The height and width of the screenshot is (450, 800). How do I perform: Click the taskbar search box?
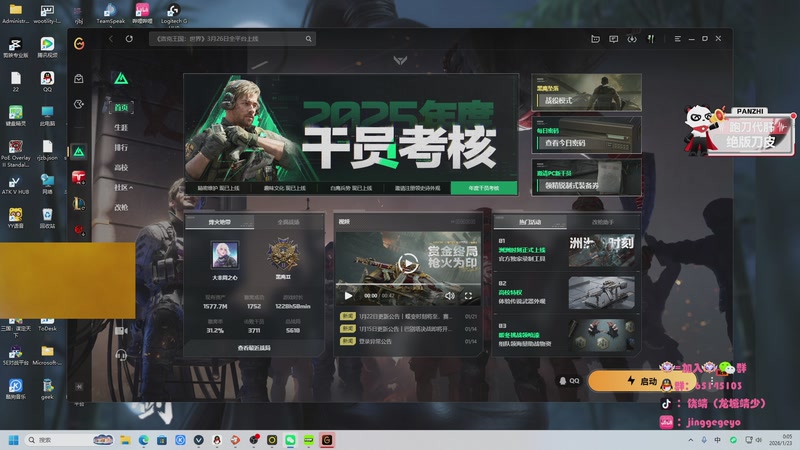(x=69, y=440)
